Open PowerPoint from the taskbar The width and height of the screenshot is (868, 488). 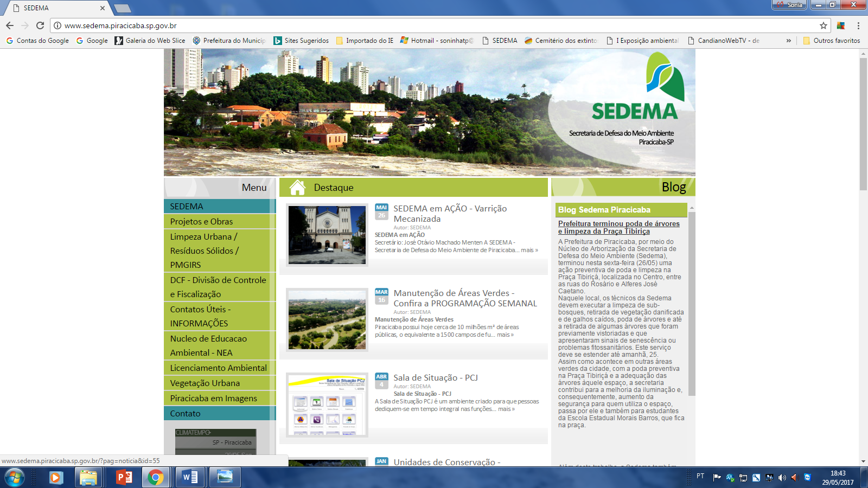click(x=124, y=477)
